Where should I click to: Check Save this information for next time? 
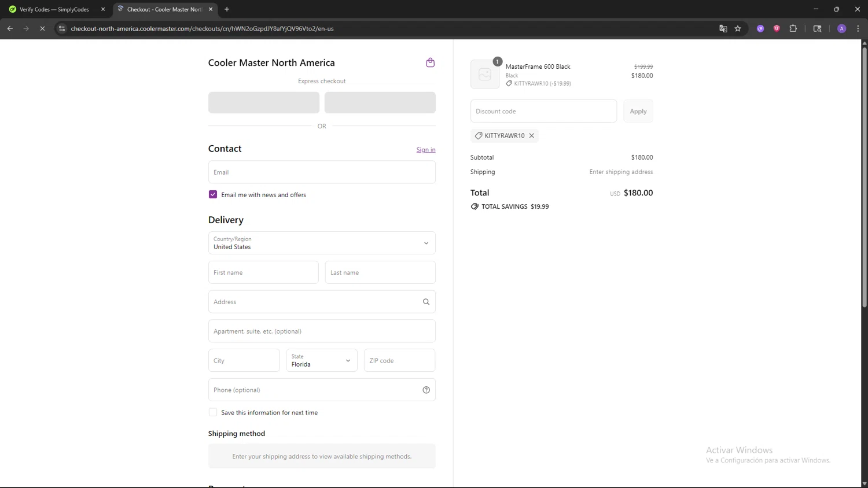213,412
